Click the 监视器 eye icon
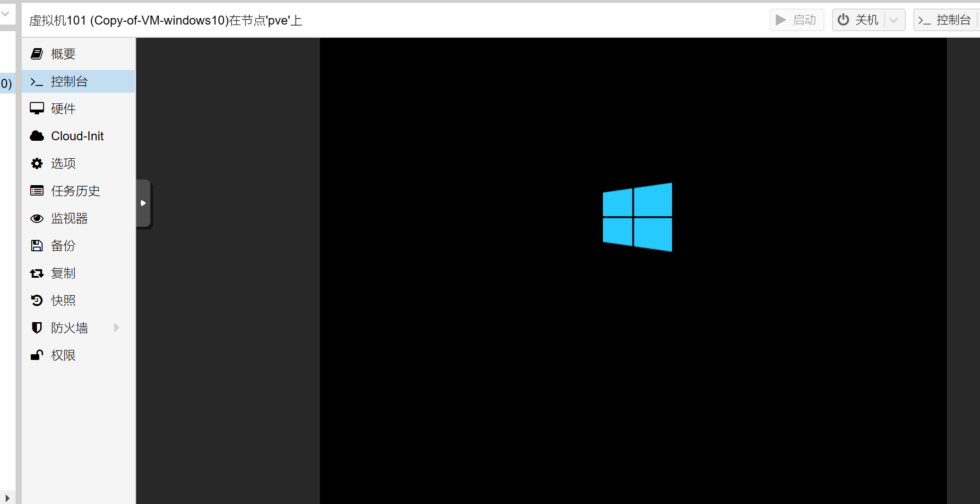The image size is (980, 504). [x=37, y=218]
